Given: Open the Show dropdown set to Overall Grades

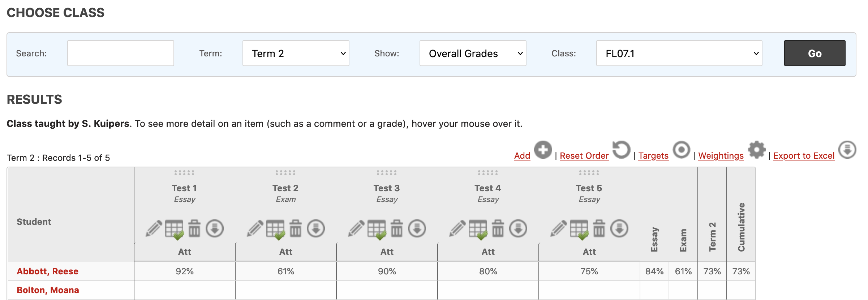Looking at the screenshot, I should tap(473, 53).
